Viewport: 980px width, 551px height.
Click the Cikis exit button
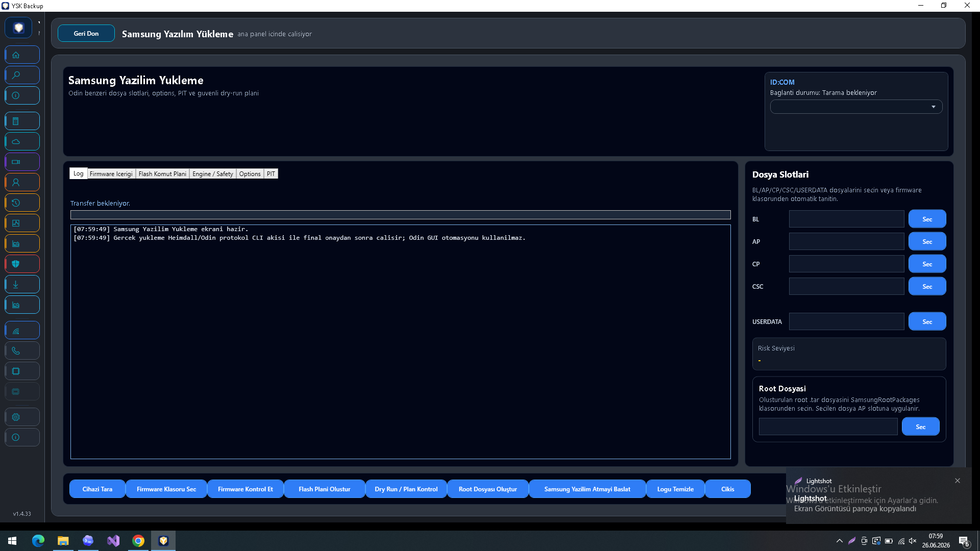point(728,489)
